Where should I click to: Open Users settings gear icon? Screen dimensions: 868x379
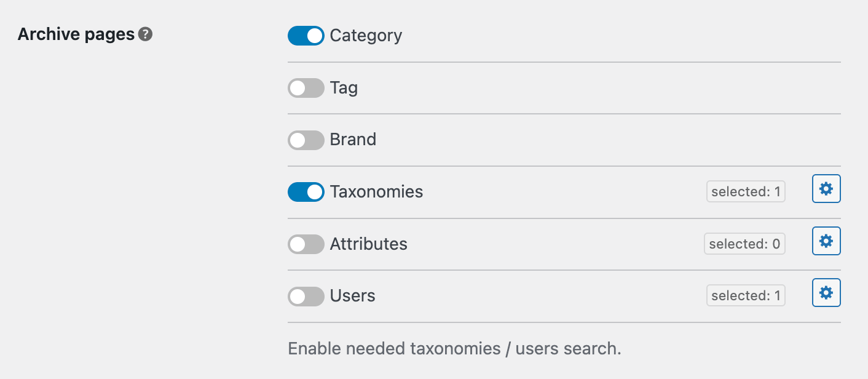pos(826,293)
